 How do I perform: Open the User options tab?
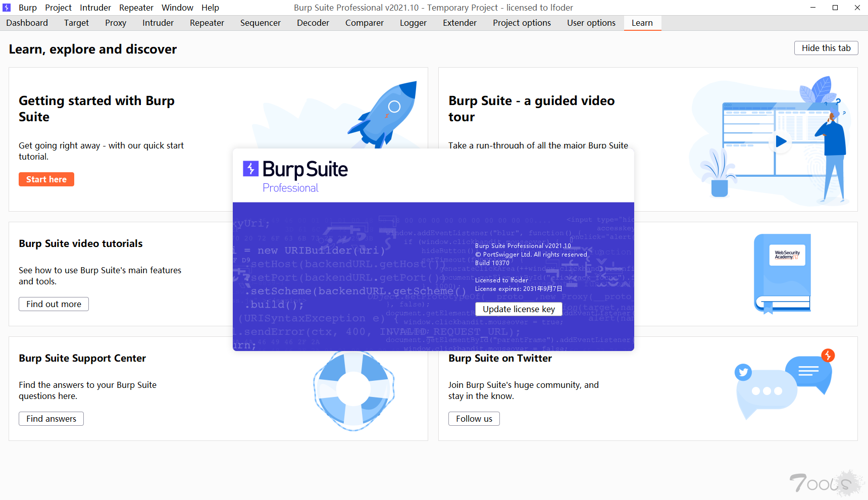(x=591, y=23)
